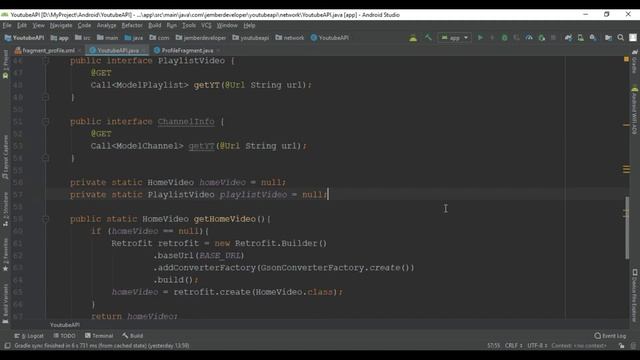Open the VCS menu
Viewport: 640px width, 360px height.
pyautogui.click(x=206, y=25)
